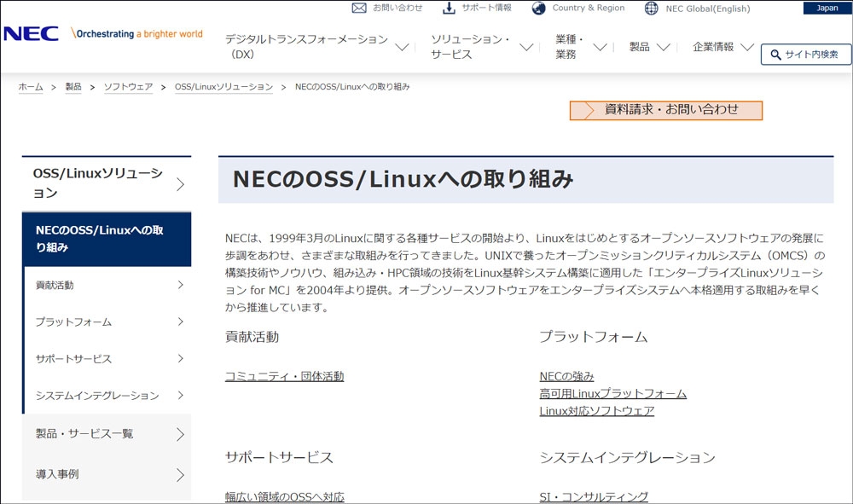
Task: Click the magnifier search icon
Action: 775,55
